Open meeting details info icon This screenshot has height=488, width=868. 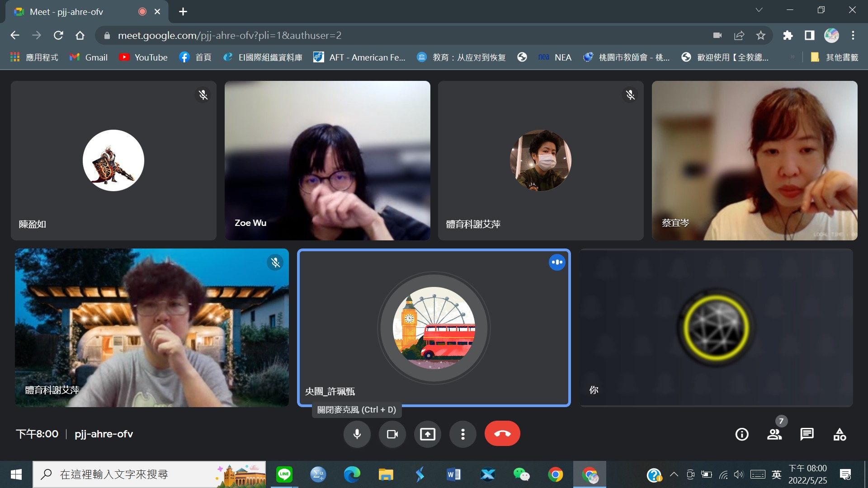click(x=742, y=434)
